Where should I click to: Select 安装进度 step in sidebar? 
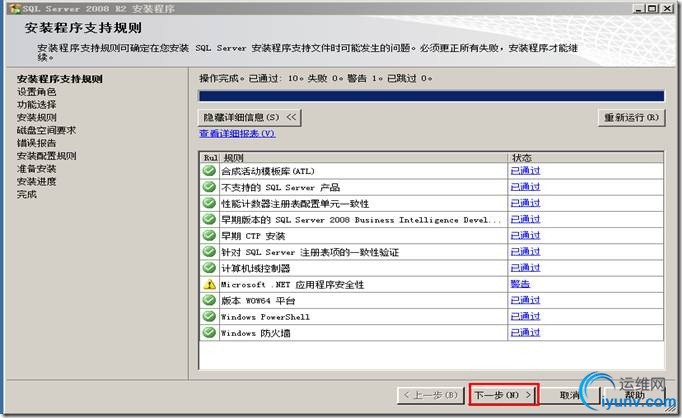coord(37,181)
